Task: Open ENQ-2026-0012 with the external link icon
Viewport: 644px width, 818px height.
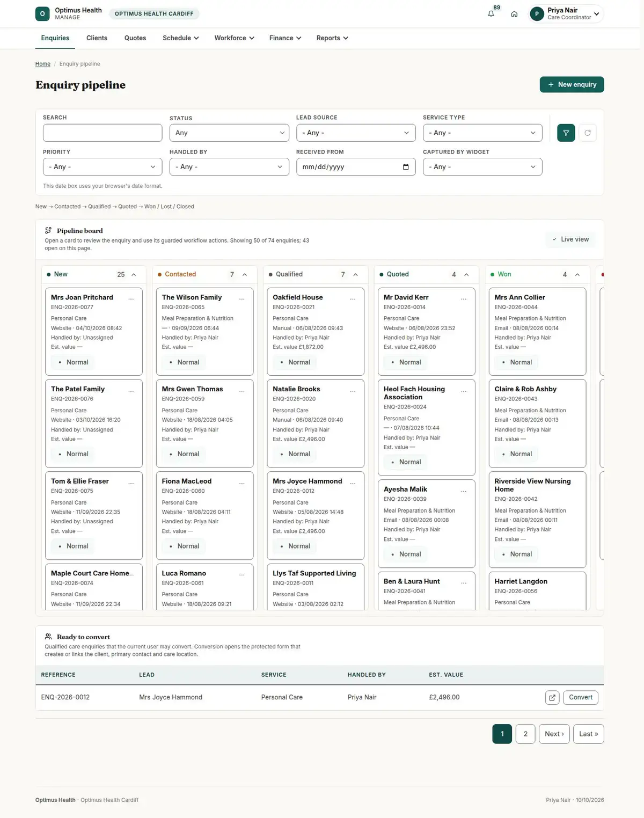Action: click(x=552, y=698)
